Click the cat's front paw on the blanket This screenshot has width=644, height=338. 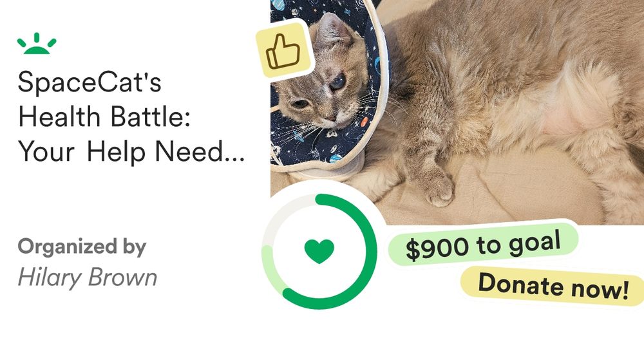click(439, 189)
